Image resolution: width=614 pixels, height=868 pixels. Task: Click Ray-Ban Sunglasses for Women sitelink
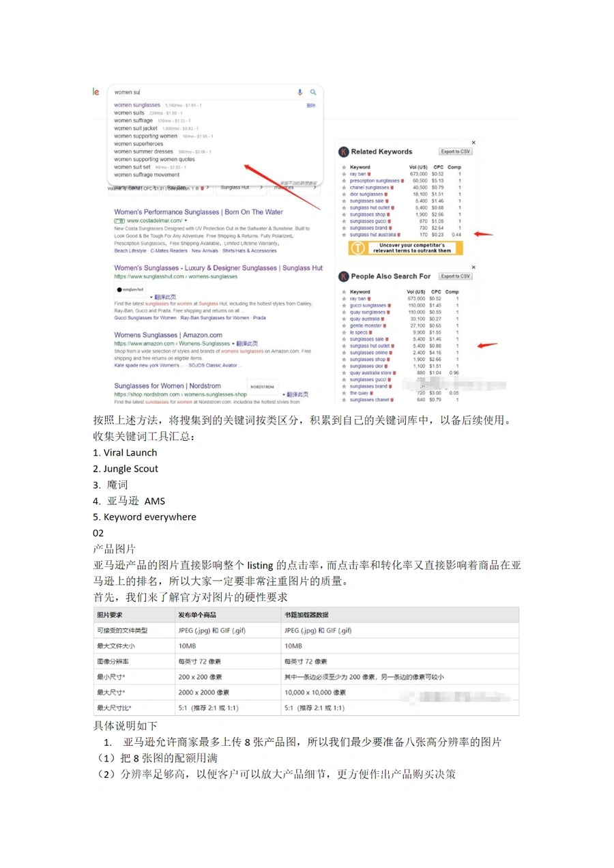tap(215, 318)
